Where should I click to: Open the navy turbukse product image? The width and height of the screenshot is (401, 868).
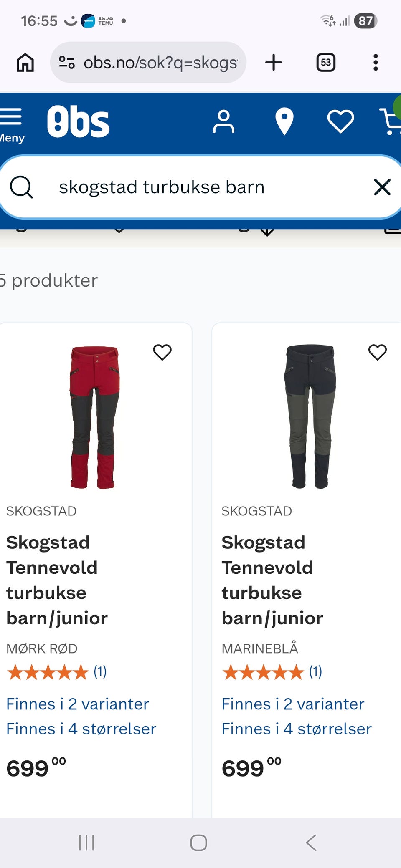[310, 416]
